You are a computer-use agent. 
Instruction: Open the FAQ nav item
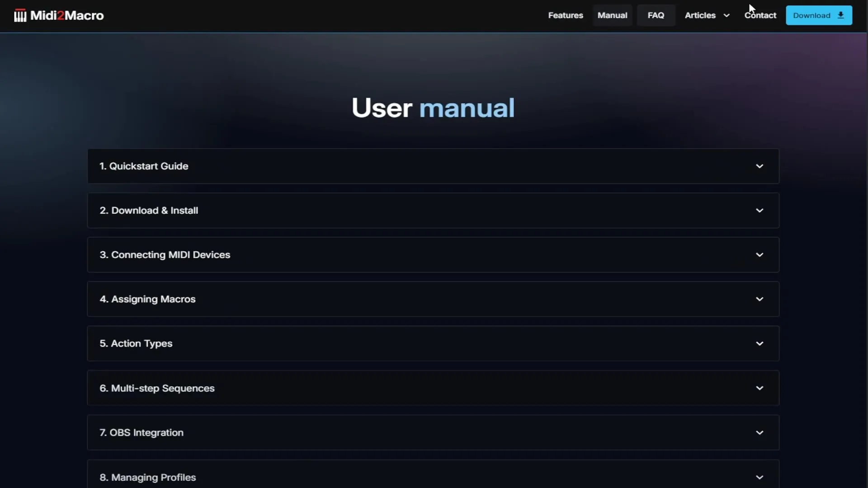tap(656, 15)
